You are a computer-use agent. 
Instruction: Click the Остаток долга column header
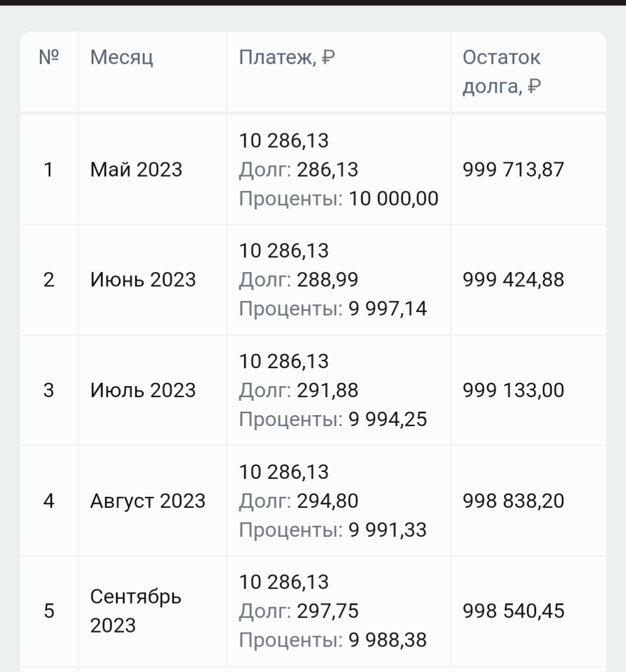pos(502,72)
